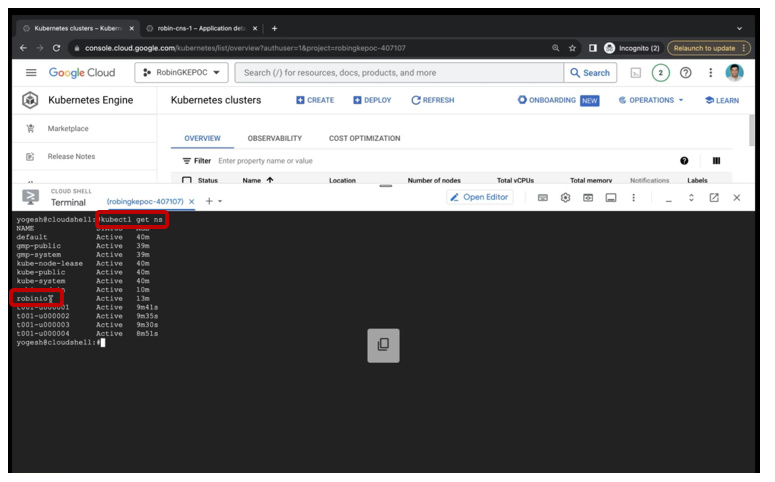This screenshot has height=482, width=775.
Task: Click the DEPLOY button
Action: coord(372,100)
